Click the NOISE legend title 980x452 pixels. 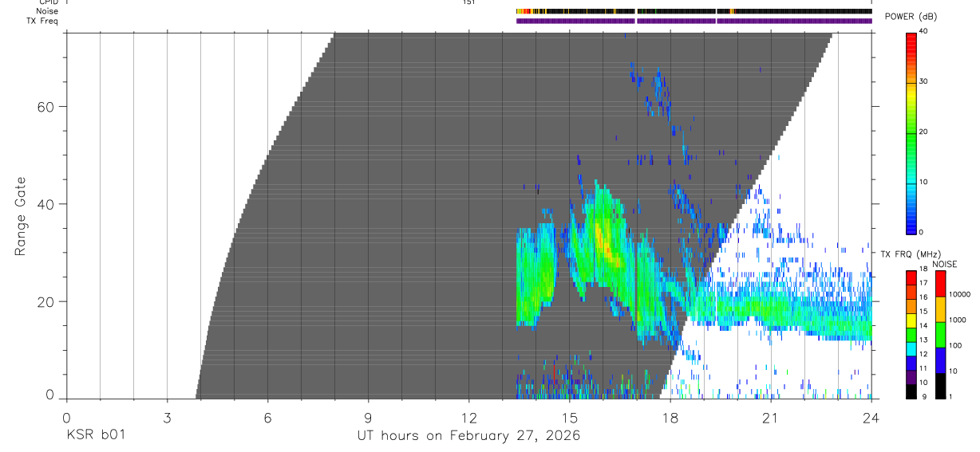click(x=945, y=264)
